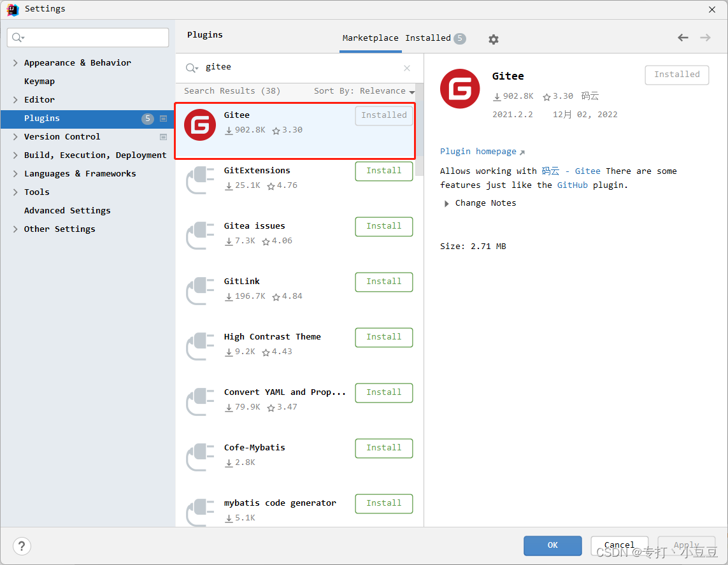Click the GitExtensions plugin icon

[199, 180]
